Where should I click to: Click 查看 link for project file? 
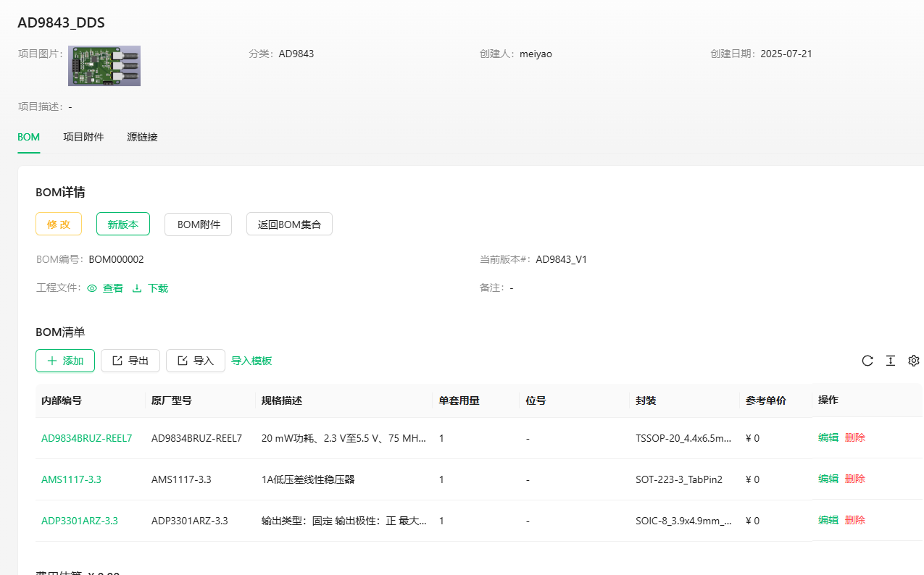[113, 288]
